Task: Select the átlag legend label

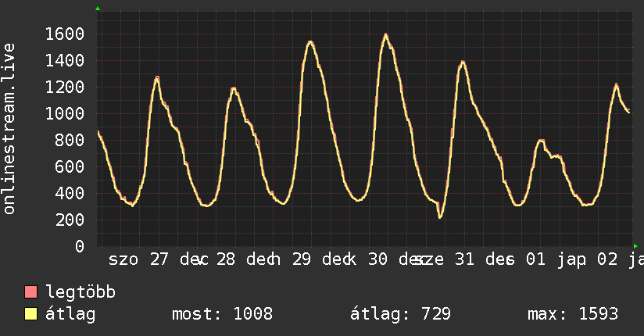Action: point(70,314)
